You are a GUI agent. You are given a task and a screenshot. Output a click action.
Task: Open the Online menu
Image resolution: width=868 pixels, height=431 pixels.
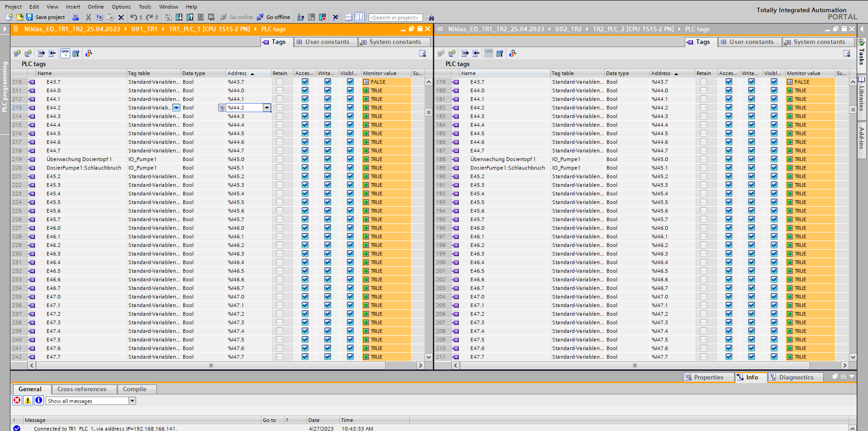click(x=95, y=7)
